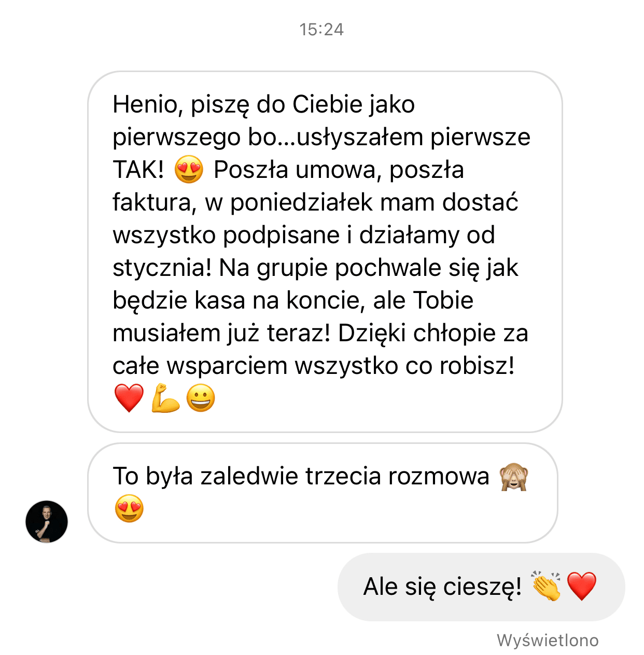This screenshot has width=644, height=655.
Task: Tap the heart-eyes emoji after TAK!
Action: tap(189, 170)
